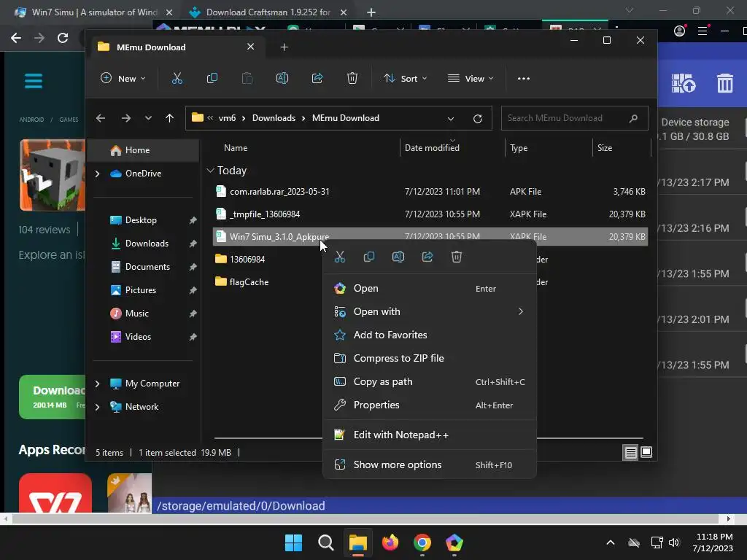Viewport: 747px width, 560px height.
Task: Switch to Download Craftsman browser tab
Action: tap(269, 12)
